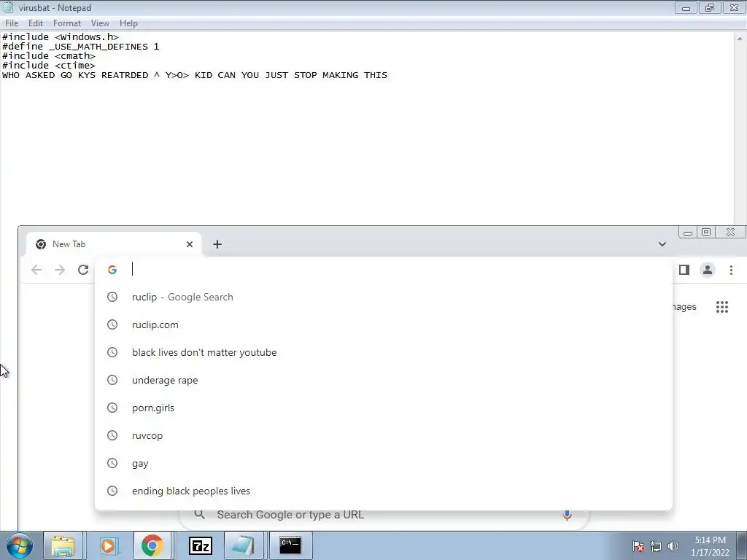Open the Chrome profile avatar
The height and width of the screenshot is (560, 747).
pyautogui.click(x=708, y=270)
